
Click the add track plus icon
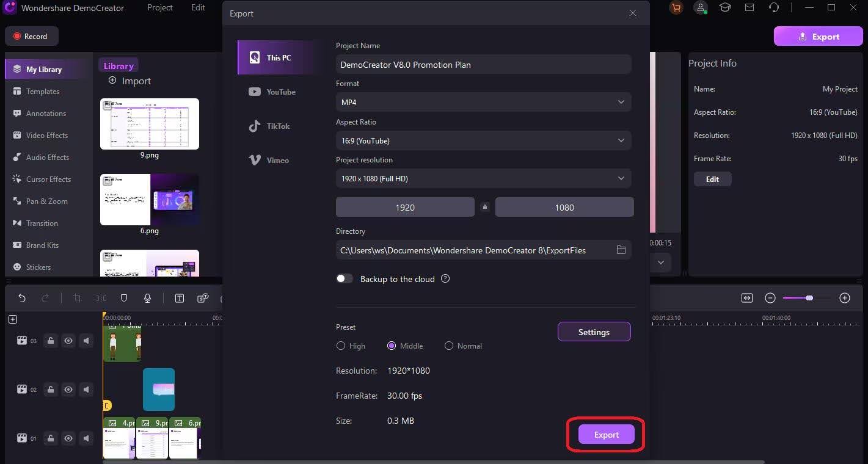[x=13, y=319]
